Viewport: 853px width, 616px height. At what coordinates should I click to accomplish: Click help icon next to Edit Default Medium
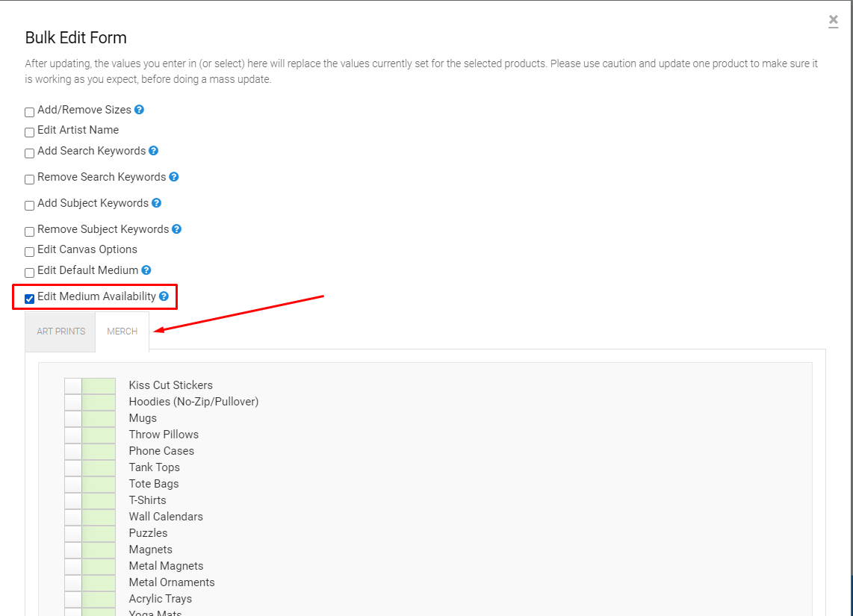point(146,270)
